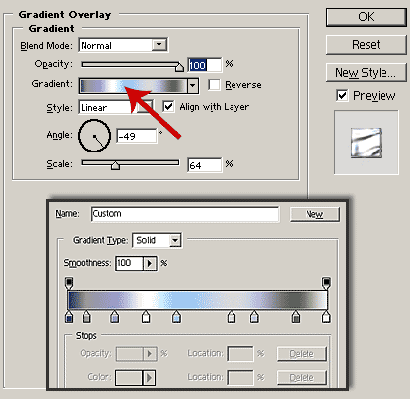Click the OK button

click(x=366, y=17)
